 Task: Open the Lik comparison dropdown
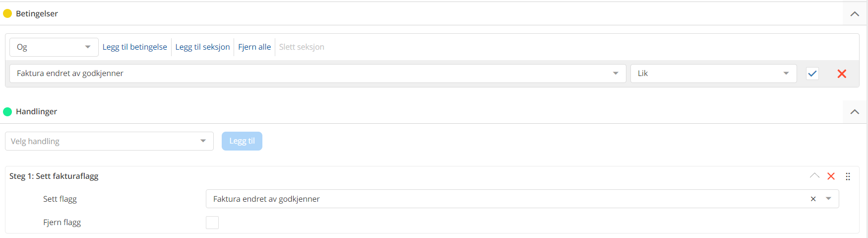pyautogui.click(x=713, y=74)
